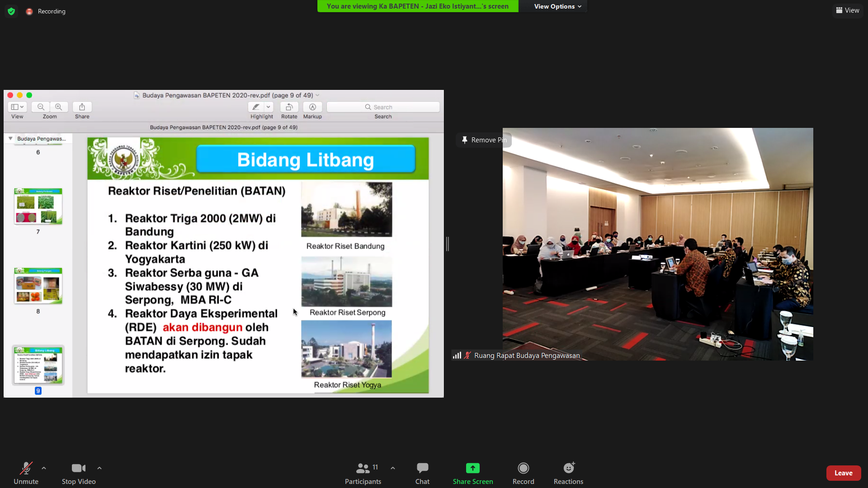Click the PDF document icon in title bar
The width and height of the screenshot is (868, 488).
coord(137,95)
